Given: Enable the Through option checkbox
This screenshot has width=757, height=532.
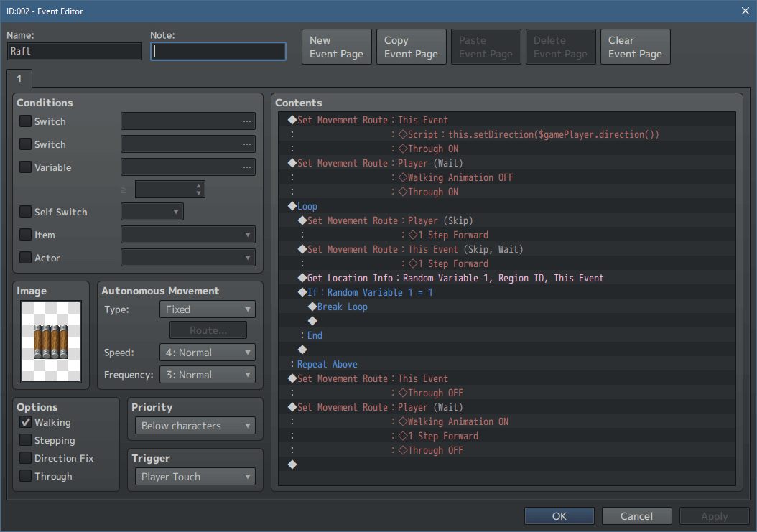Looking at the screenshot, I should (26, 475).
